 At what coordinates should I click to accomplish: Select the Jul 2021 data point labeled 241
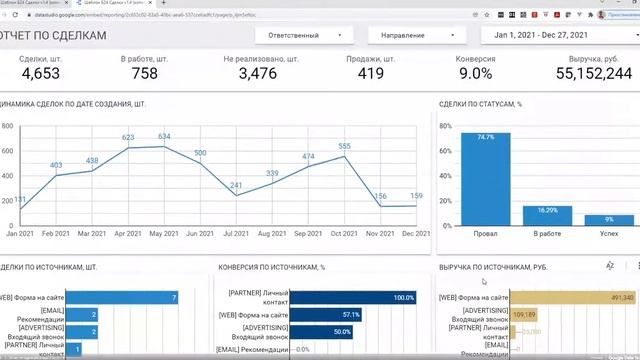point(236,196)
